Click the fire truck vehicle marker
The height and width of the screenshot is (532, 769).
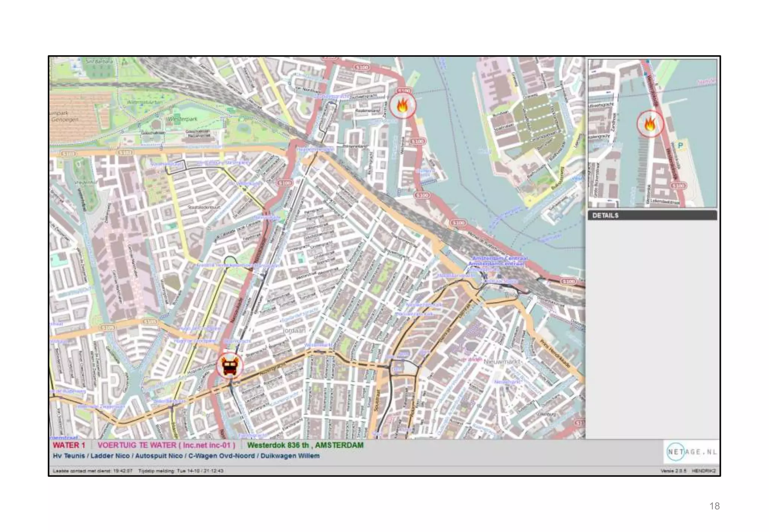(x=229, y=366)
